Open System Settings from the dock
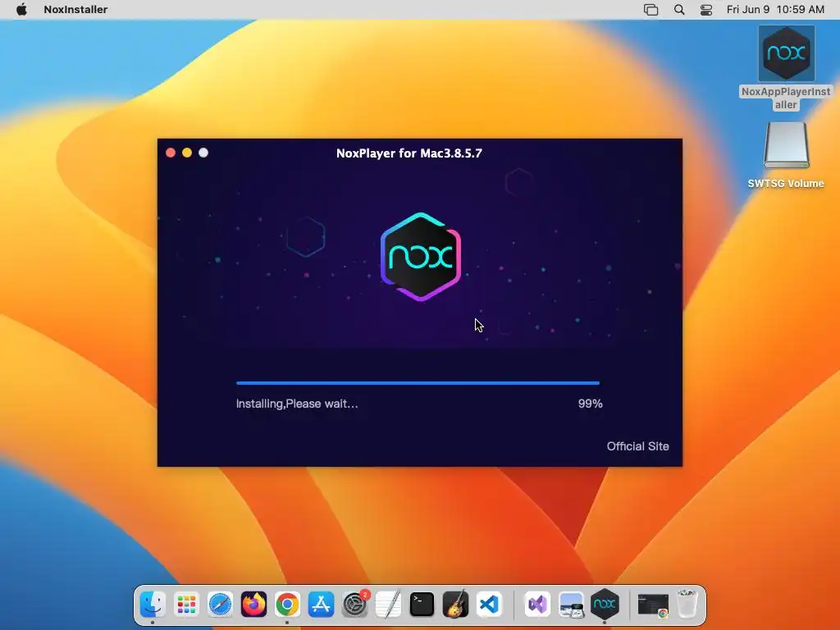This screenshot has height=630, width=840. tap(354, 605)
